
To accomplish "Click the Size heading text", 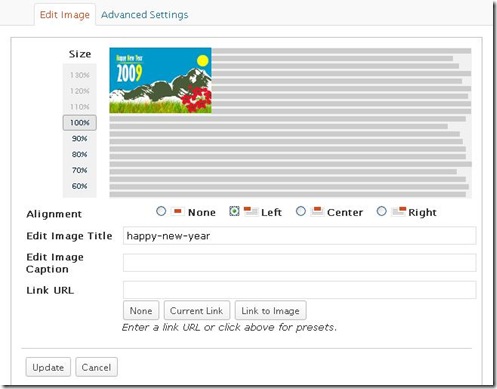I will click(80, 54).
